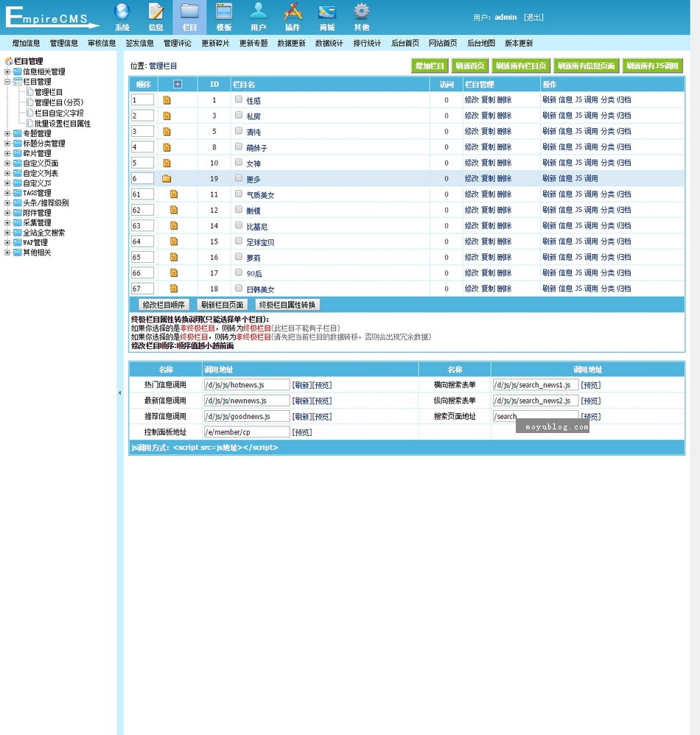The width and height of the screenshot is (700, 735).
Task: Open the 商城 card icon in top toolbar
Action: pos(327,11)
